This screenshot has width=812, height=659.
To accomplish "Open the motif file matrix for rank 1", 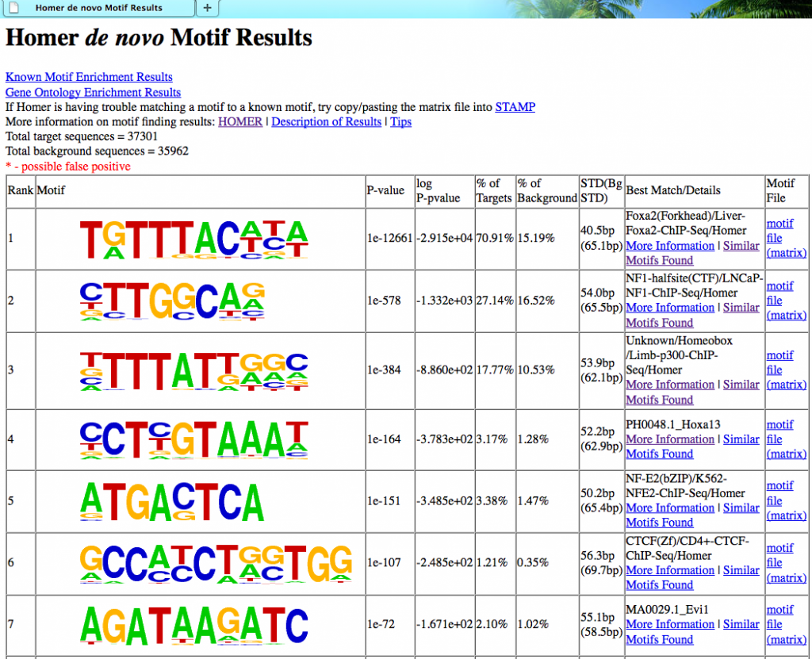I will (x=784, y=239).
